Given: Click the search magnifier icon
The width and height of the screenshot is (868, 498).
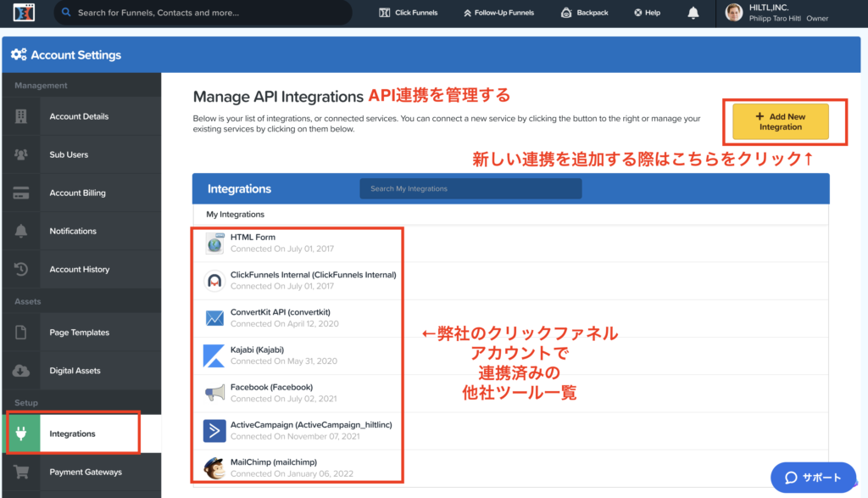Looking at the screenshot, I should pyautogui.click(x=66, y=12).
